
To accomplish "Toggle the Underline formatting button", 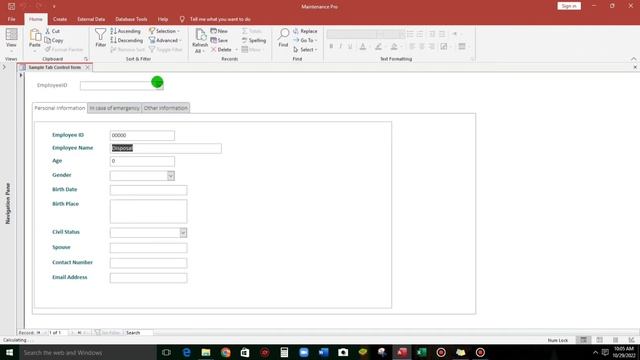I will (350, 47).
